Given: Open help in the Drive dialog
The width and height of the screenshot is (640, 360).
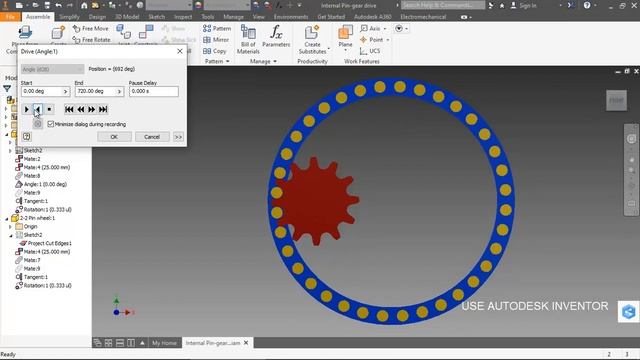Looking at the screenshot, I should [27, 137].
